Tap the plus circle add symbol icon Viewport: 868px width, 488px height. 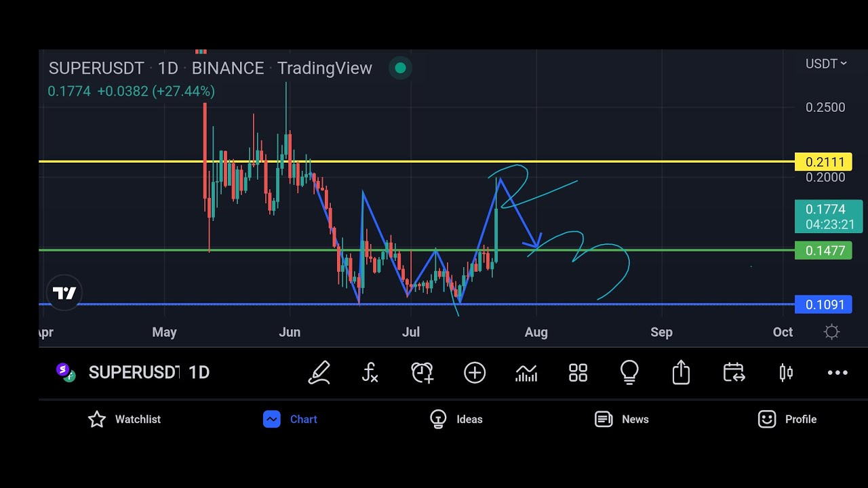coord(475,373)
